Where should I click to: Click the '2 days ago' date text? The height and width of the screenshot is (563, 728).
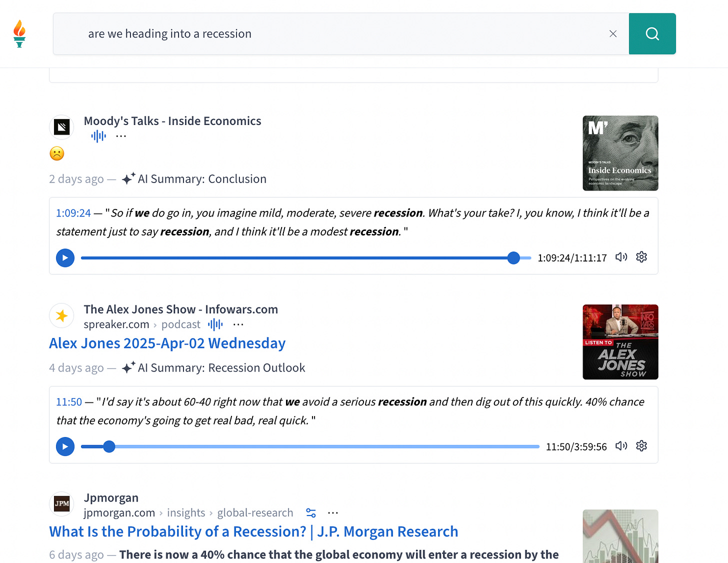tap(76, 179)
